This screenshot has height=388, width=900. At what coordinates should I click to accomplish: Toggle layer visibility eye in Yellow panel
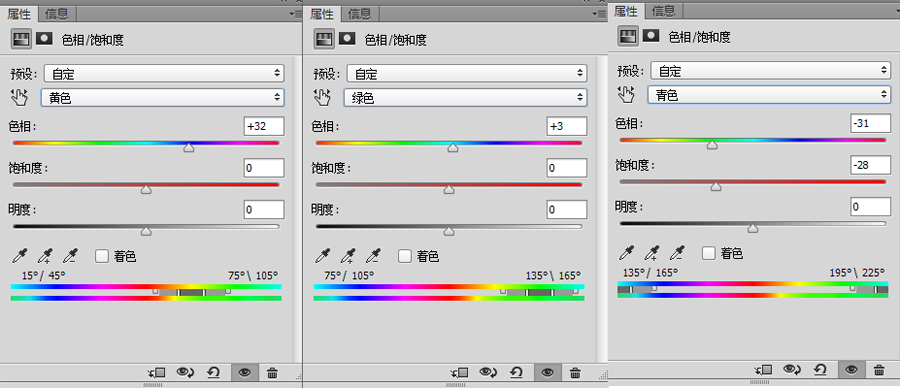[x=245, y=373]
